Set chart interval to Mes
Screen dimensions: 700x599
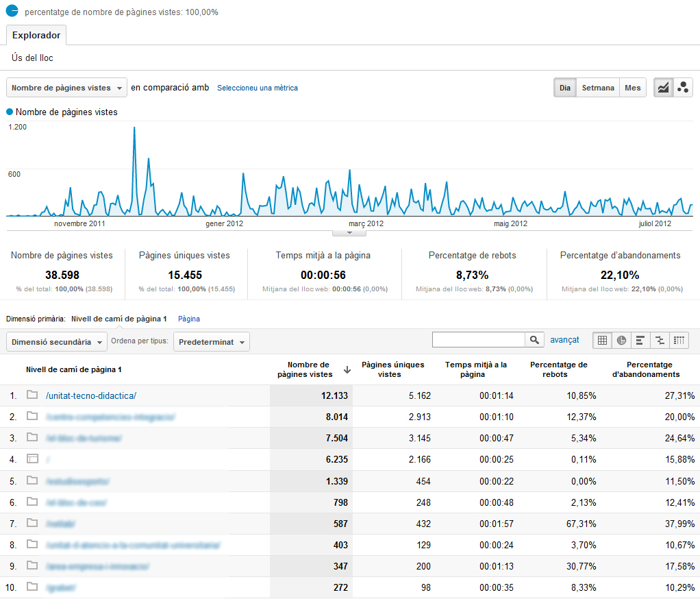coord(632,88)
